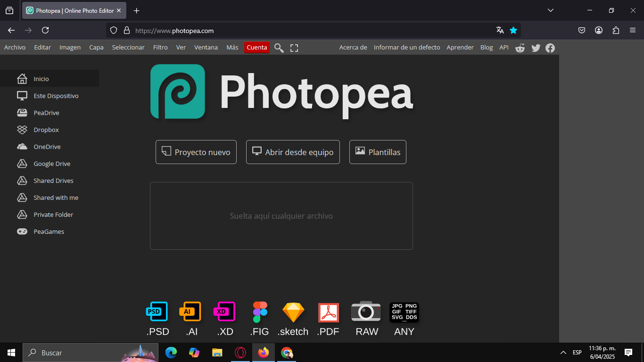Viewport: 644px width, 362px height.
Task: Click the Proyecto nuevo button
Action: [196, 152]
